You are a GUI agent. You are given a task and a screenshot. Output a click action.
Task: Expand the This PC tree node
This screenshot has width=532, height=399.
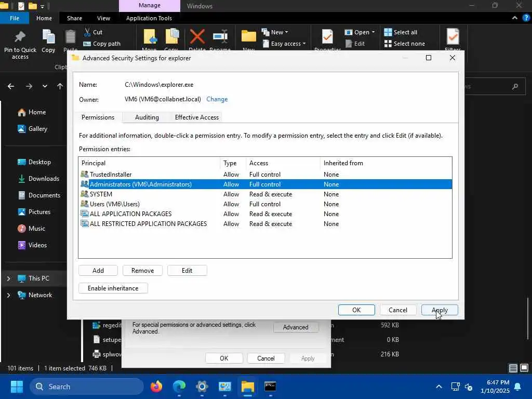point(8,278)
